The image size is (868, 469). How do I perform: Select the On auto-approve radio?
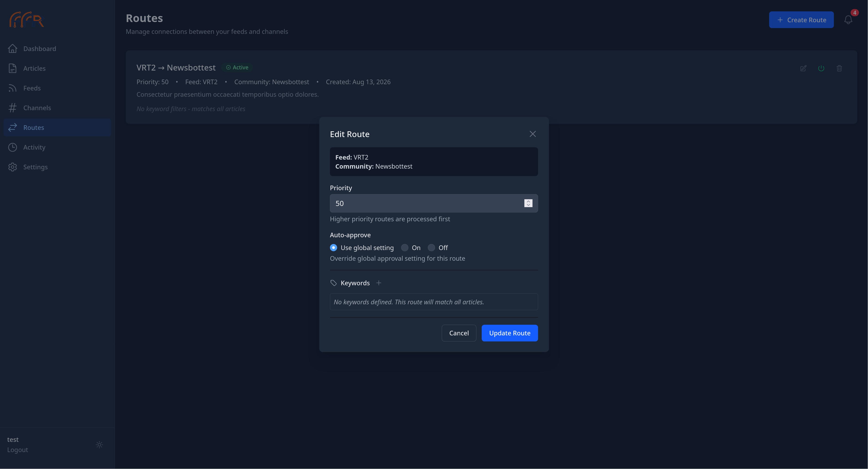(x=405, y=248)
